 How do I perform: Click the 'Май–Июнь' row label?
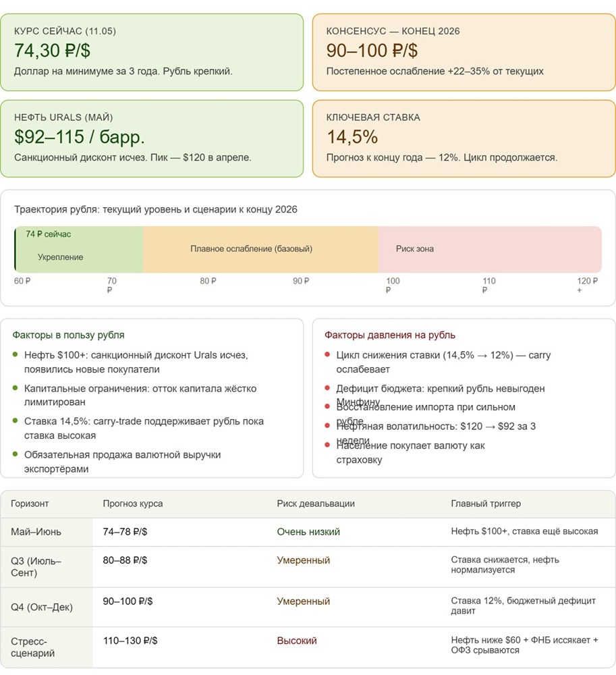36,532
